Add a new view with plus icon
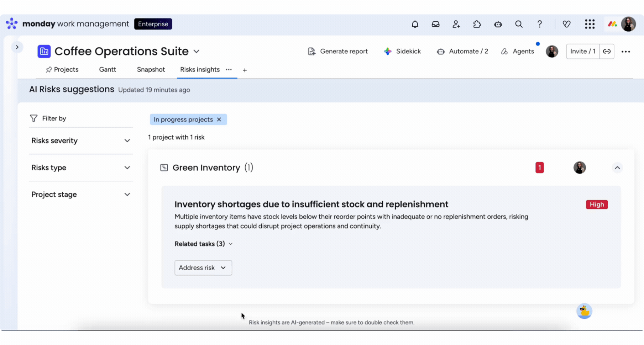The image size is (644, 345). point(245,70)
